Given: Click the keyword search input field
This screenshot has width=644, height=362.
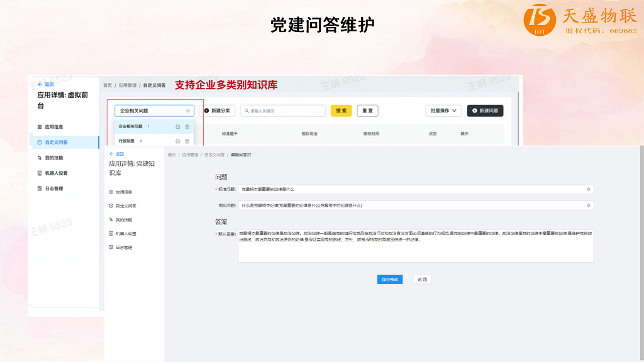Looking at the screenshot, I should coord(283,111).
